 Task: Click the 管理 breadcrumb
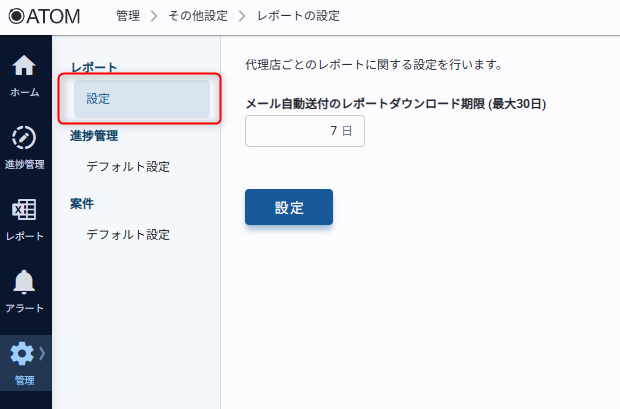(x=127, y=16)
